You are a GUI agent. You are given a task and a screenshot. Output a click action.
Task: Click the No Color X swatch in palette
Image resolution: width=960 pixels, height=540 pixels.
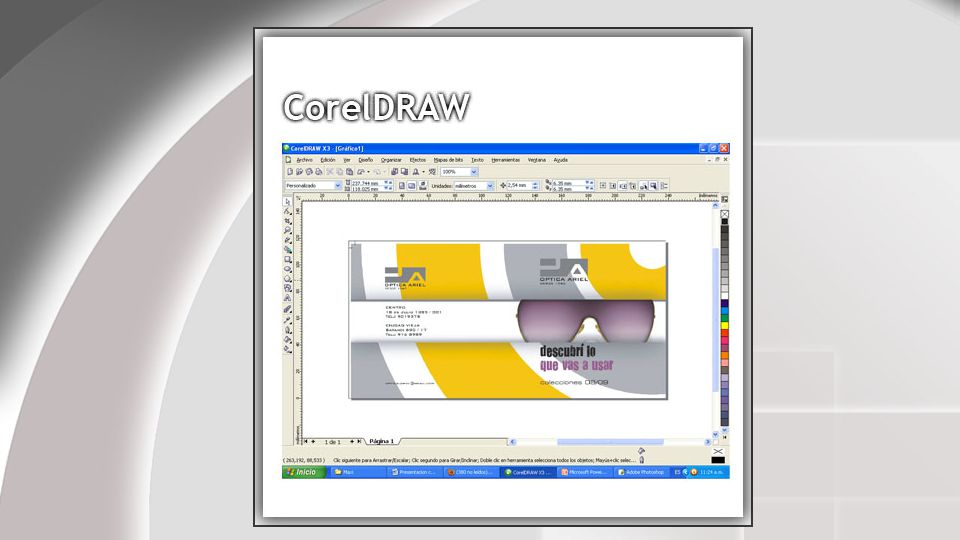[x=724, y=214]
